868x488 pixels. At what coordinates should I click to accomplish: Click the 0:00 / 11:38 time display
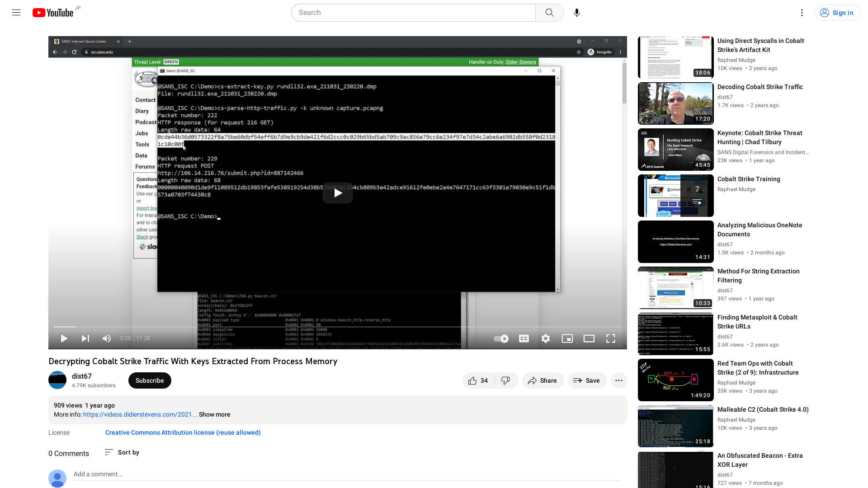click(135, 338)
